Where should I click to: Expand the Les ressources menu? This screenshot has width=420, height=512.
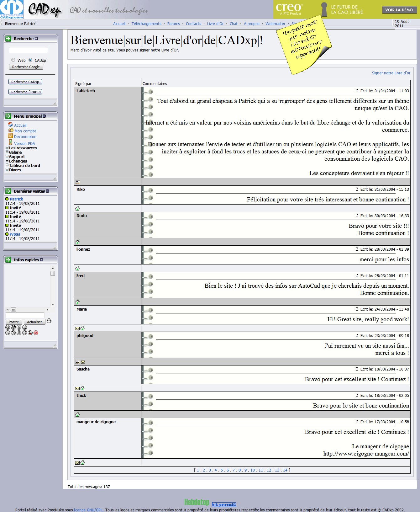tap(7, 147)
